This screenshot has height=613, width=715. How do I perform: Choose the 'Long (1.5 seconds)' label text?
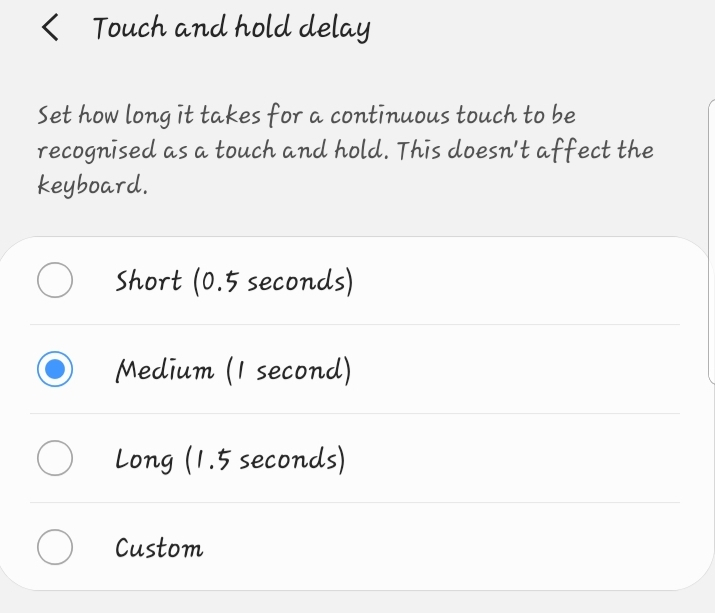pyautogui.click(x=230, y=459)
